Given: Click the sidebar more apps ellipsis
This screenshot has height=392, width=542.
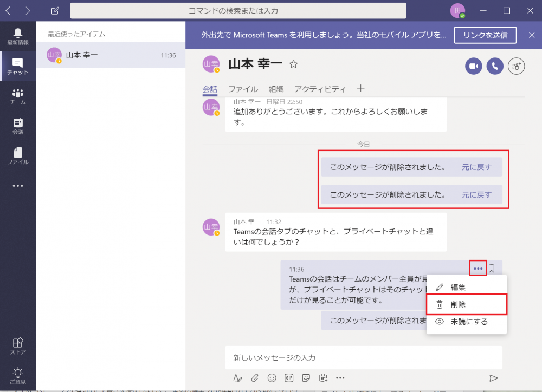Looking at the screenshot, I should point(18,186).
